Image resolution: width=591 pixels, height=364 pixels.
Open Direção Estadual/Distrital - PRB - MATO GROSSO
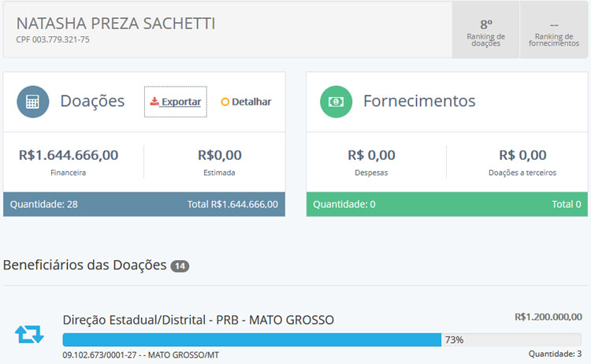point(198,320)
